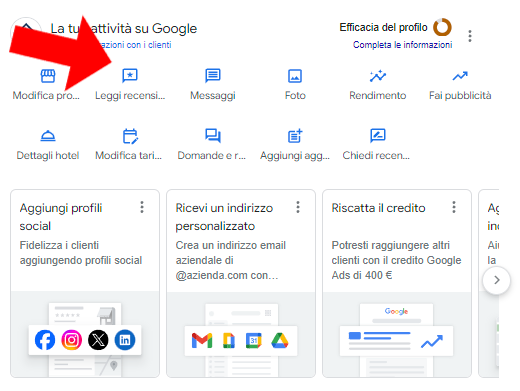Click the Chiedi recen... label
The width and height of the screenshot is (520, 391).
[376, 155]
